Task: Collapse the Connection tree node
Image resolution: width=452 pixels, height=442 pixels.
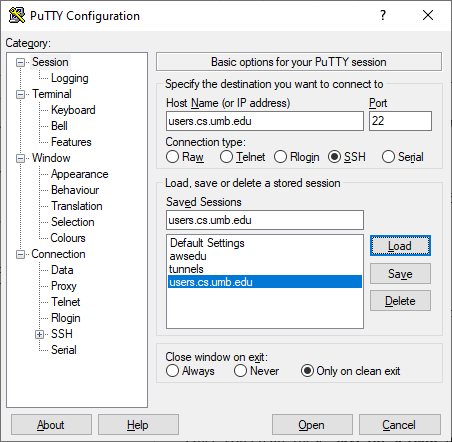Action: tap(21, 254)
